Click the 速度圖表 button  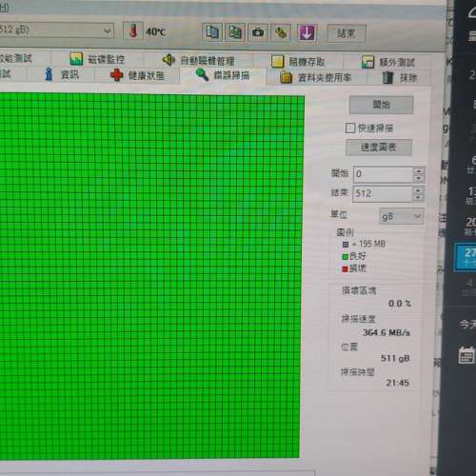pyautogui.click(x=379, y=148)
